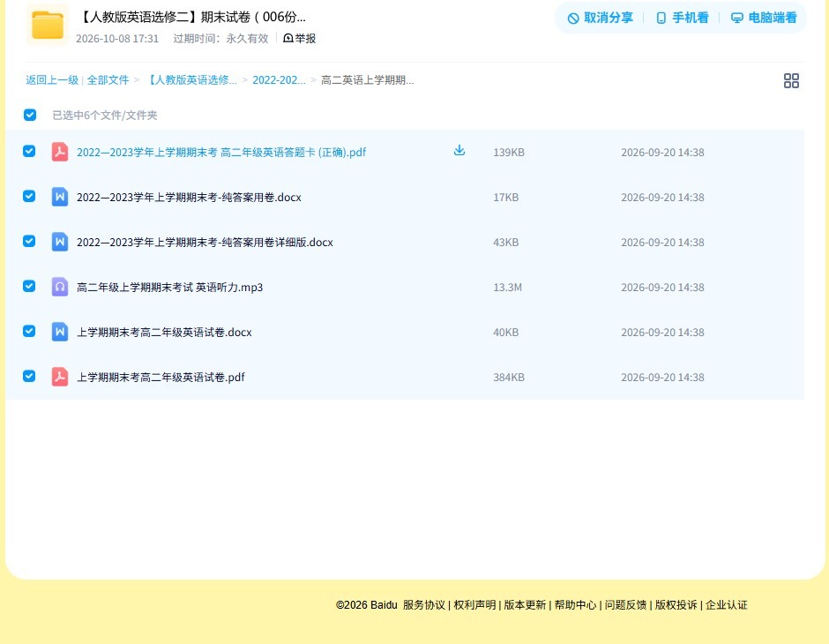
Task: Report this share via 举报
Action: (x=300, y=38)
